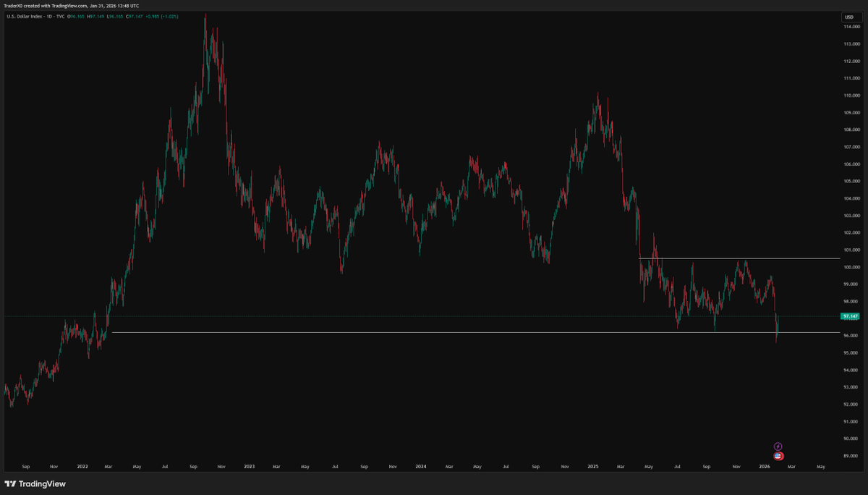Click the 93.000 price axis label

pyautogui.click(x=851, y=387)
